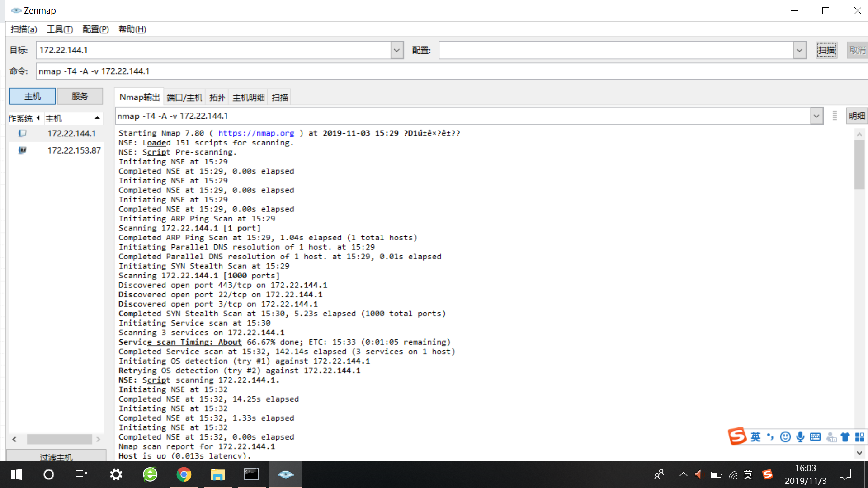
Task: Open the Sogou soft keyboard icon
Action: click(815, 437)
